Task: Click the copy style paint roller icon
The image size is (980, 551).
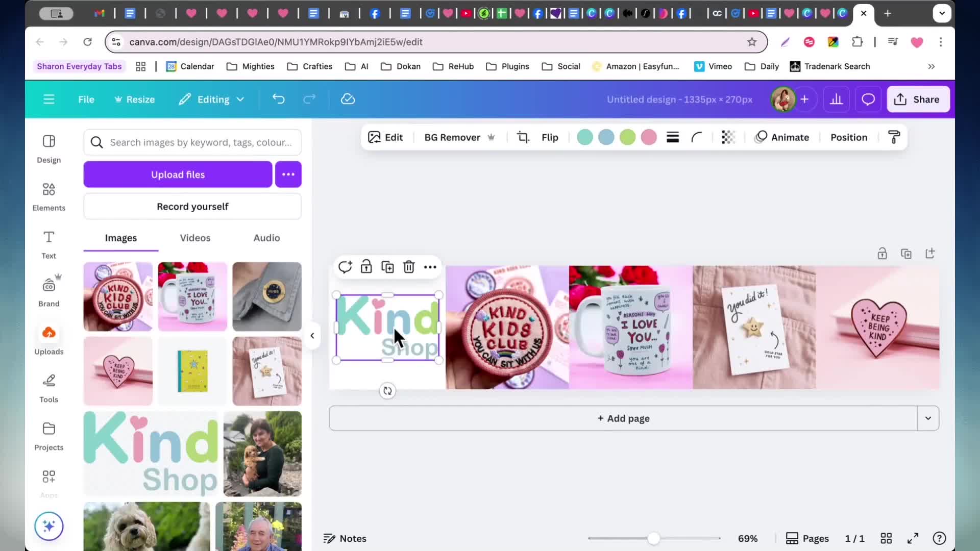Action: pyautogui.click(x=894, y=137)
